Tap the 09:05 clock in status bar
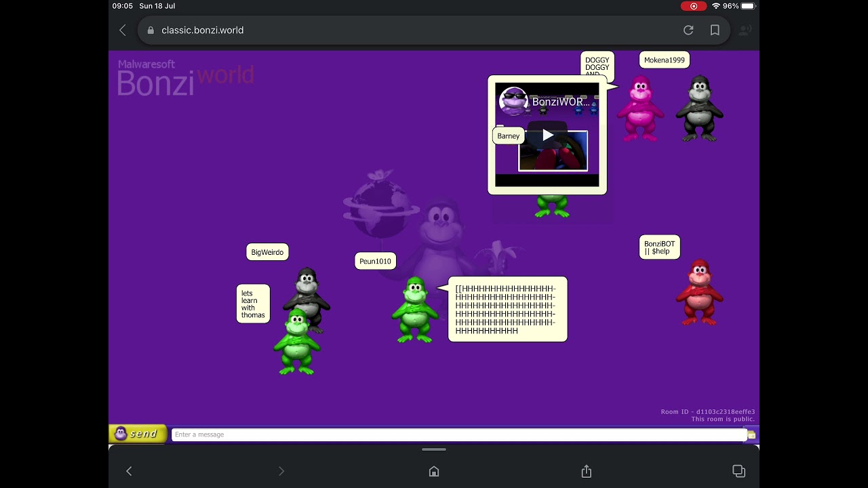868x488 pixels. pos(123,6)
